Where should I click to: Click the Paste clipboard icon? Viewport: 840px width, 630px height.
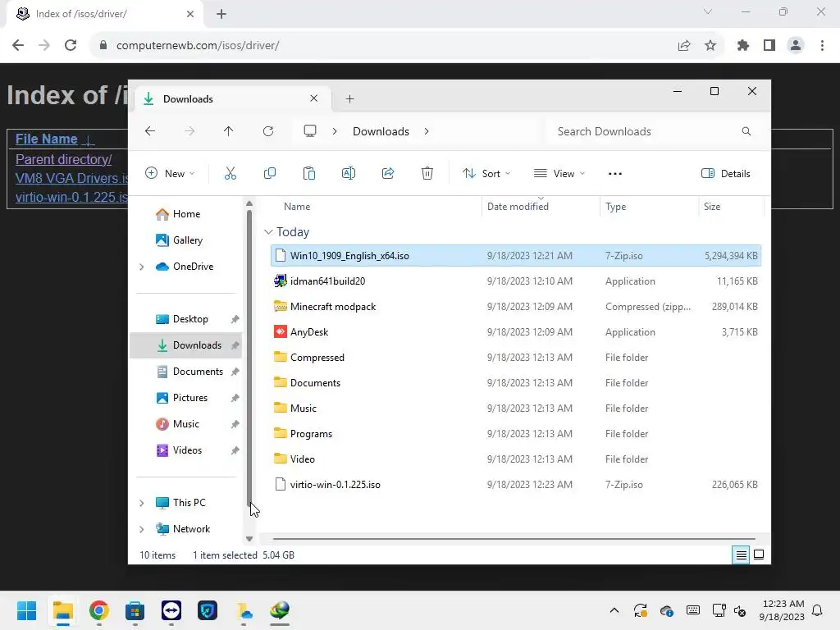(x=309, y=174)
